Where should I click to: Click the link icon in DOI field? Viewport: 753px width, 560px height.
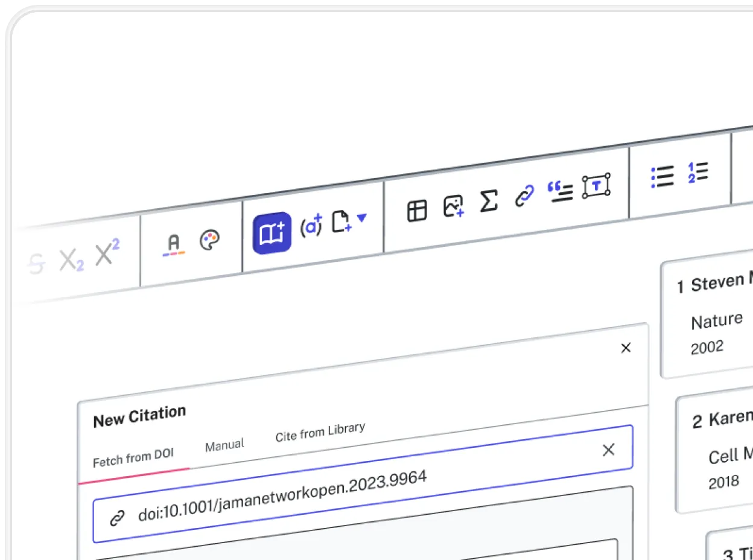click(117, 518)
